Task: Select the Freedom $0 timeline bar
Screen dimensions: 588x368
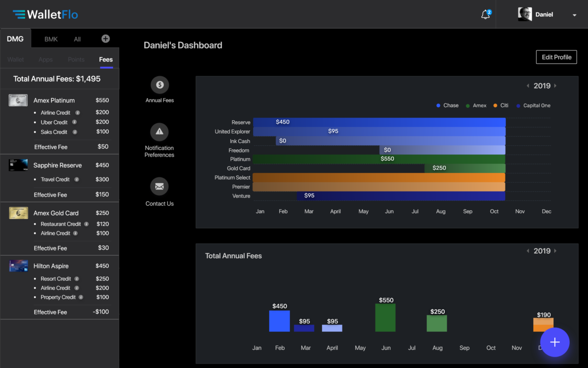Action: [x=443, y=150]
